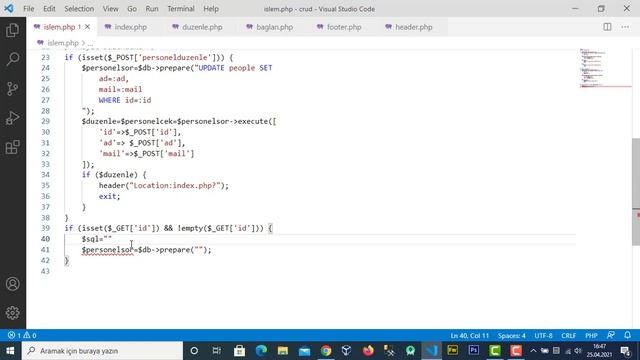This screenshot has height=360, width=640.
Task: Open the Selection menu
Action: click(79, 9)
